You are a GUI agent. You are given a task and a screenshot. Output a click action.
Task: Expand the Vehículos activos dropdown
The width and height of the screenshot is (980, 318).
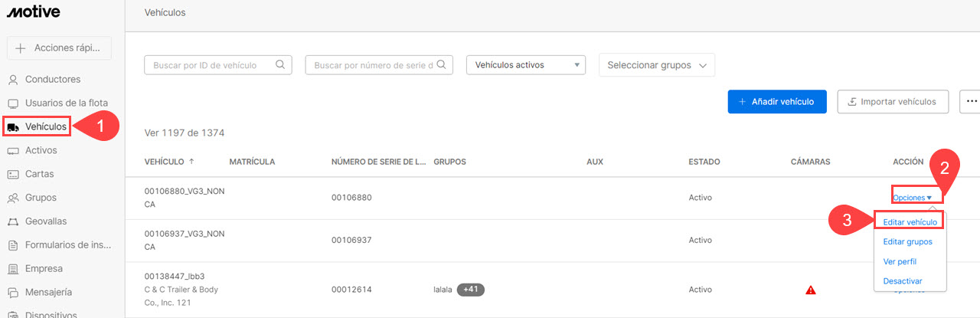coord(525,65)
